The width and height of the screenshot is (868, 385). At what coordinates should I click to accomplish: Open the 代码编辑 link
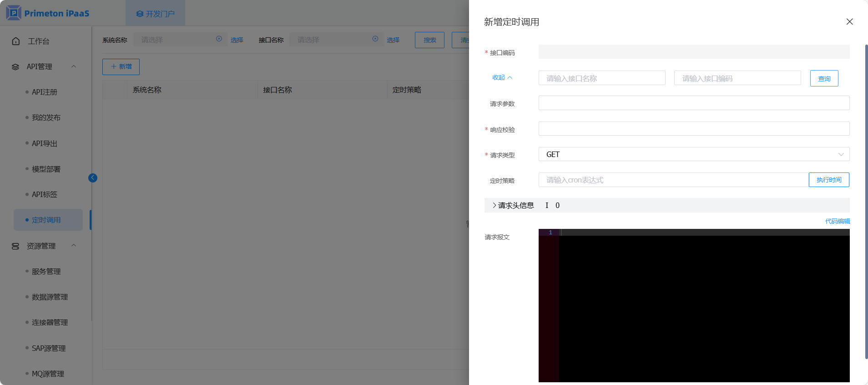[837, 221]
